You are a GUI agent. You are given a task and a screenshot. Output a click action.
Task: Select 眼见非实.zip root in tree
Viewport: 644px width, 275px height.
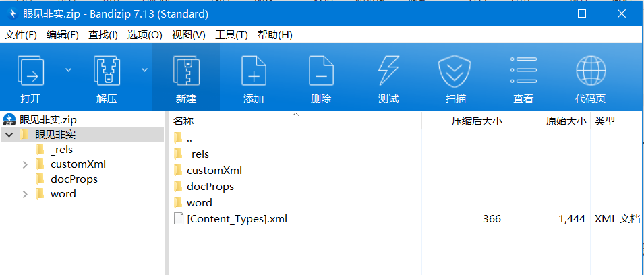click(x=48, y=120)
